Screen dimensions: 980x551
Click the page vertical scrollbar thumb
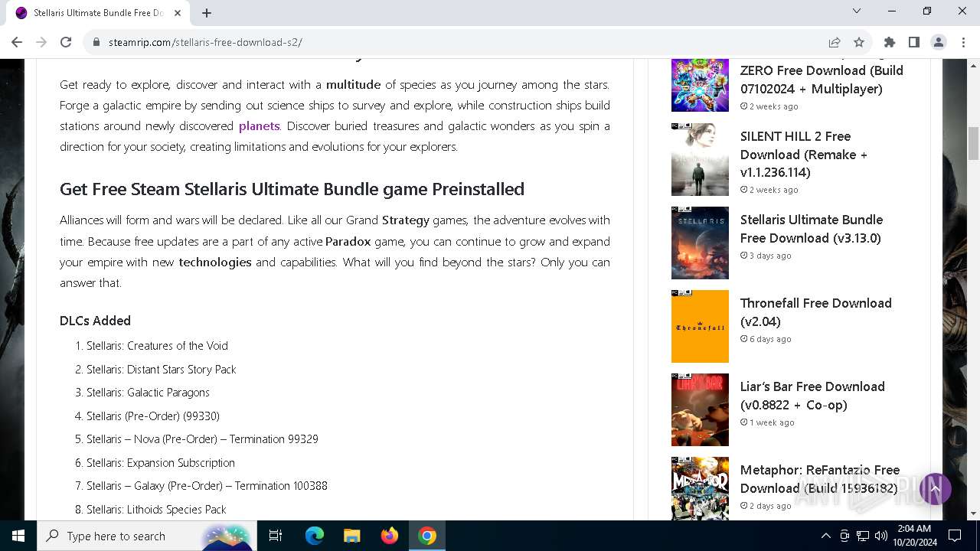973,144
